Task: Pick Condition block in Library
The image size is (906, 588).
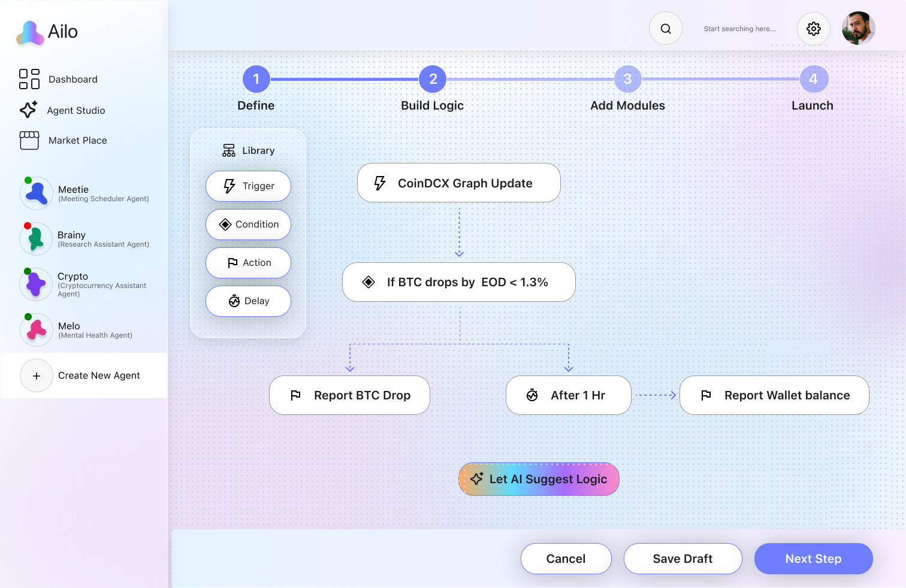Action: click(x=248, y=225)
